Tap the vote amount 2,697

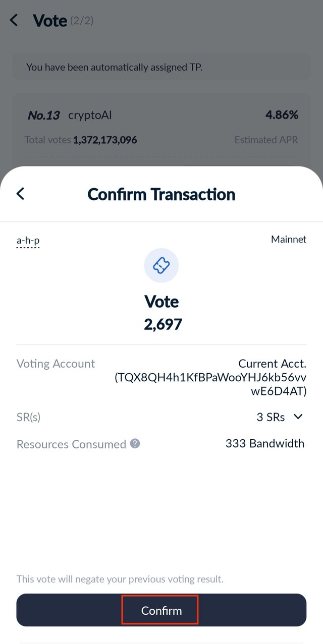163,324
